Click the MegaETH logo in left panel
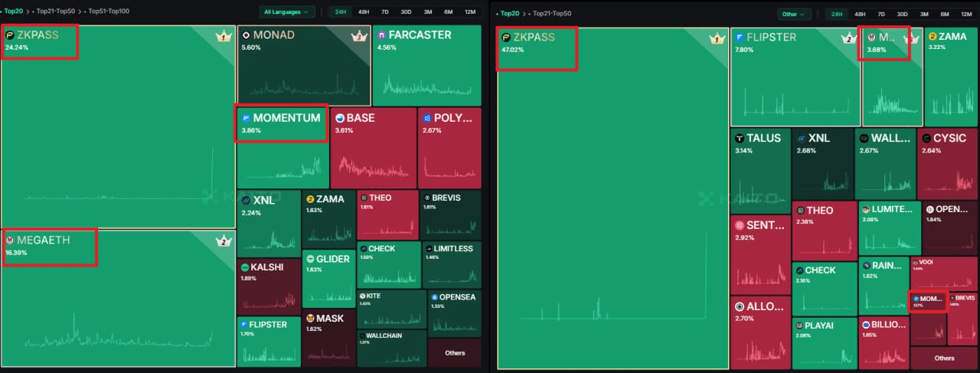This screenshot has width=980, height=373. pos(10,240)
